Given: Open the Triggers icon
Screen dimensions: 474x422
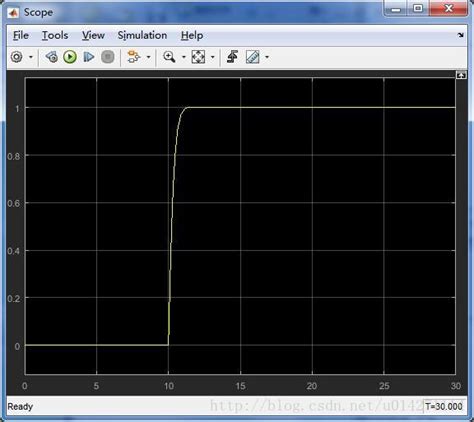Looking at the screenshot, I should (232, 57).
